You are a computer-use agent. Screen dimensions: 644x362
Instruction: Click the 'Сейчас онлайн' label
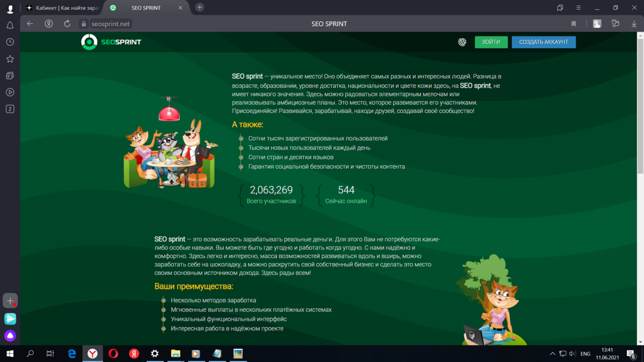346,201
